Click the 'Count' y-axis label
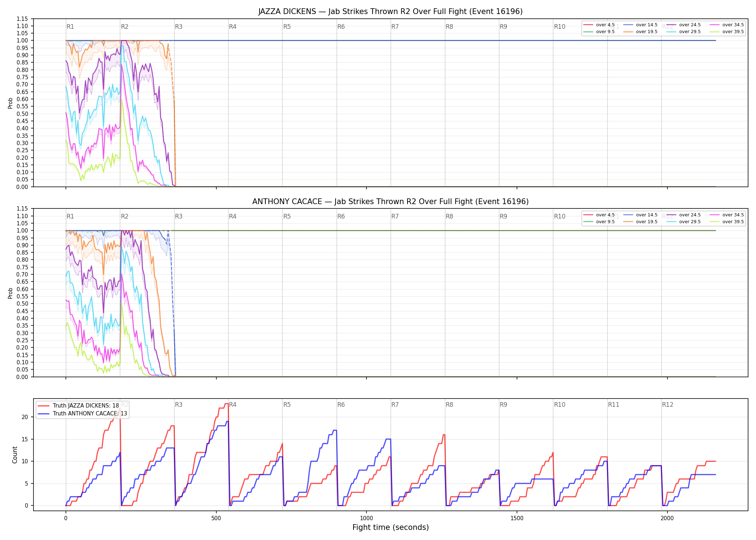756x540 pixels. (x=15, y=455)
